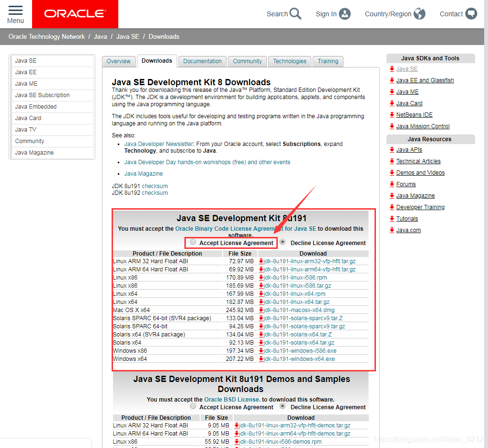
Task: Click the Search magnifier icon
Action: coord(295,14)
